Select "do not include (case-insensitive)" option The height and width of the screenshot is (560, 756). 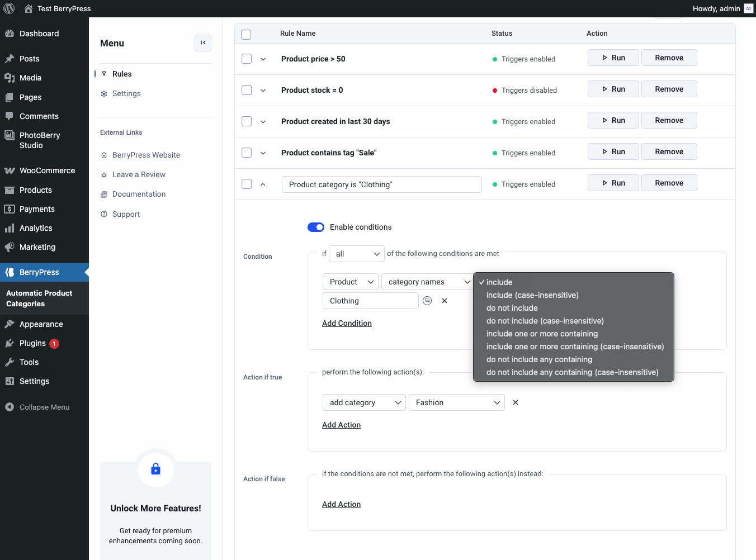574,321
